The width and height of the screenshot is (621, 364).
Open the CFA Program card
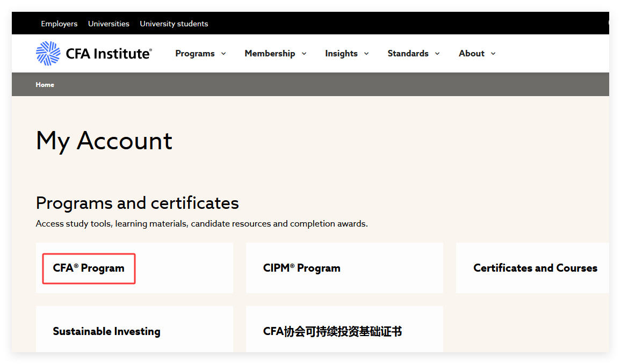coord(134,268)
